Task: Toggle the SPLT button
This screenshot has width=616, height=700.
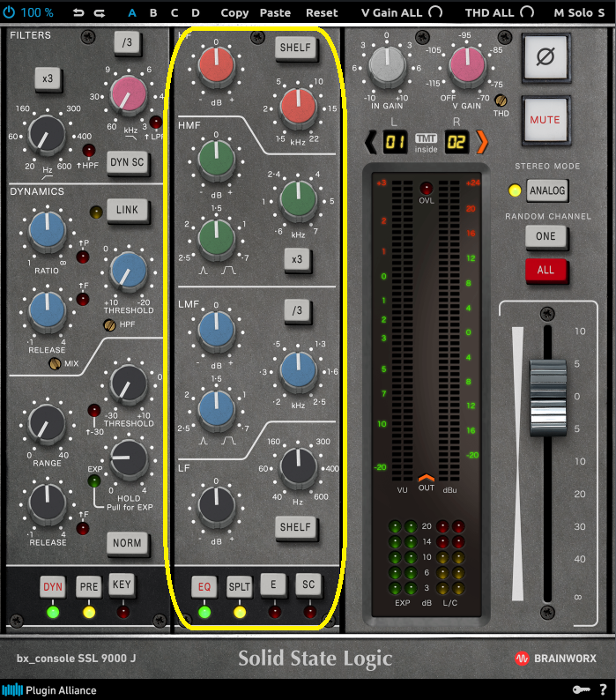Action: 239,586
